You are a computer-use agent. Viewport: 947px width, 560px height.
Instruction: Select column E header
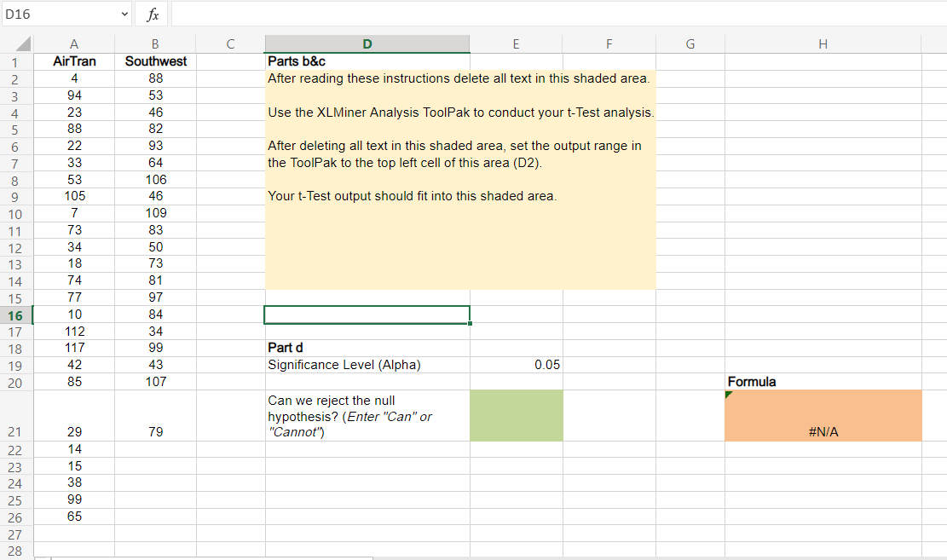click(516, 44)
